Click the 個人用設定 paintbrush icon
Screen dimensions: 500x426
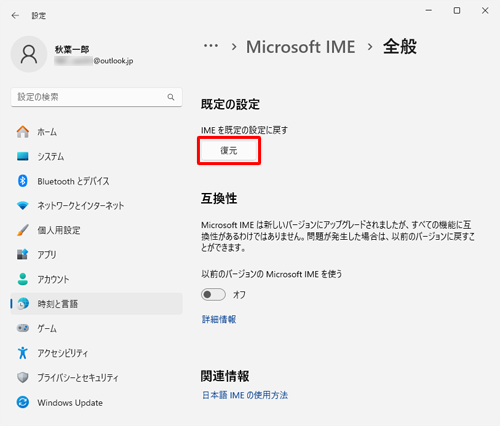23,230
